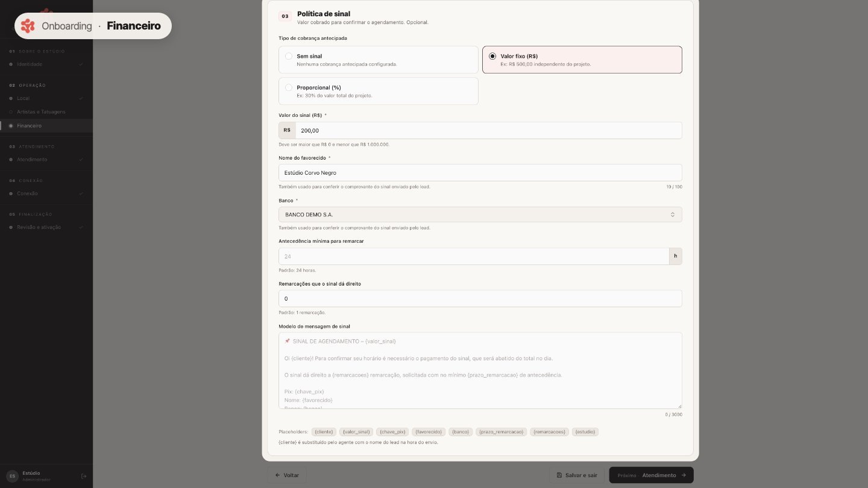868x488 pixels.
Task: Open the Banco dropdown showing BANCO DEMO S.A.
Action: tap(480, 214)
